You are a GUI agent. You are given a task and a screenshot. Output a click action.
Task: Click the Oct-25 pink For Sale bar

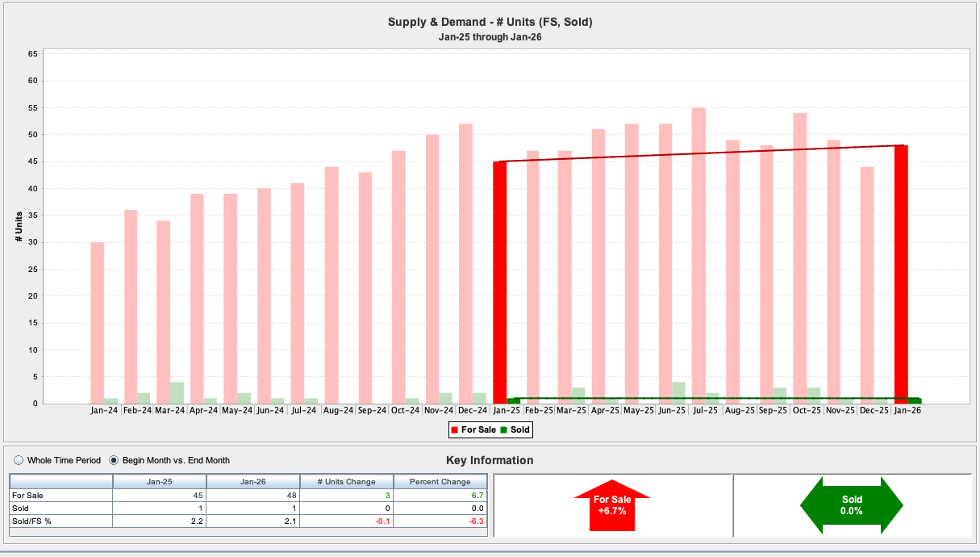coord(800,258)
